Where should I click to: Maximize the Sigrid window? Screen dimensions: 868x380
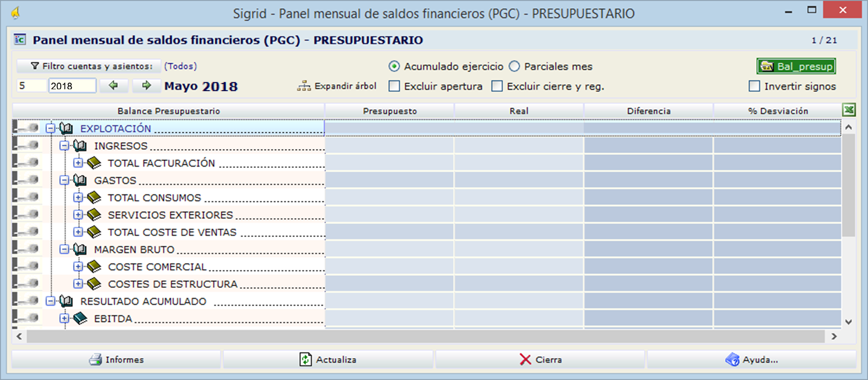[812, 10]
